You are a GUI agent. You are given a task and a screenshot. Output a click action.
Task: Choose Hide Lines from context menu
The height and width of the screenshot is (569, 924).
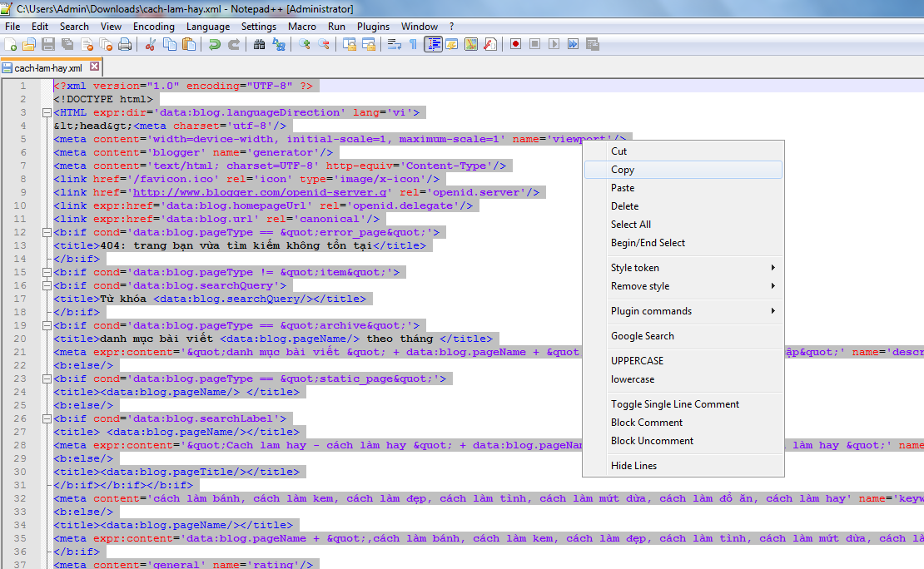point(683,465)
